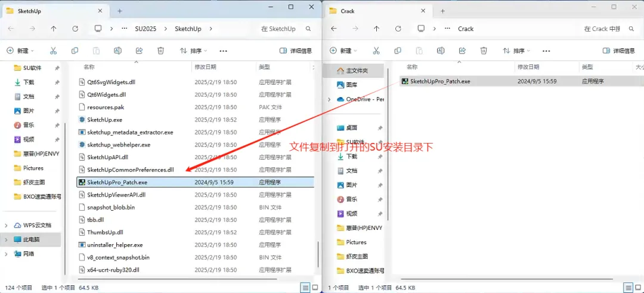Open new tab in Crack window
Screen dimensions: 644x293
tap(442, 11)
